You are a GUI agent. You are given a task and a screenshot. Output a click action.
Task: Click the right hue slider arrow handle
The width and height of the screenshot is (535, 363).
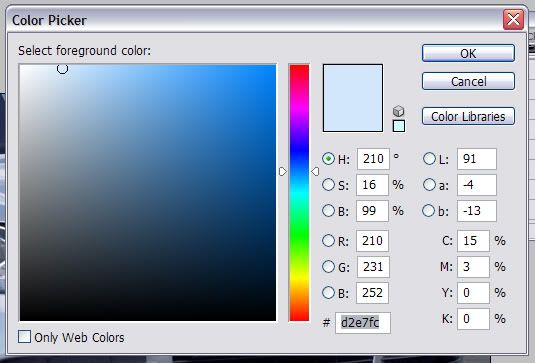315,171
